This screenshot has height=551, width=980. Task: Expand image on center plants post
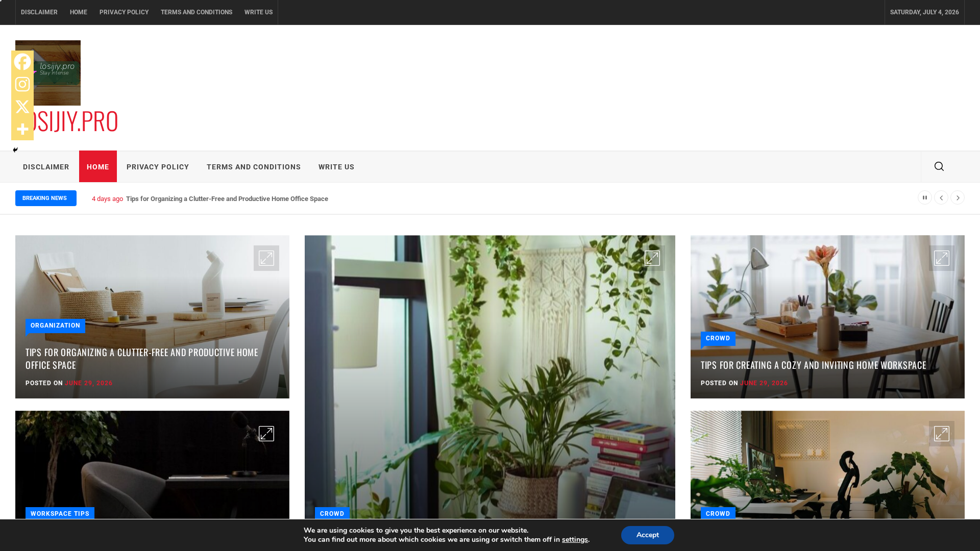click(652, 258)
